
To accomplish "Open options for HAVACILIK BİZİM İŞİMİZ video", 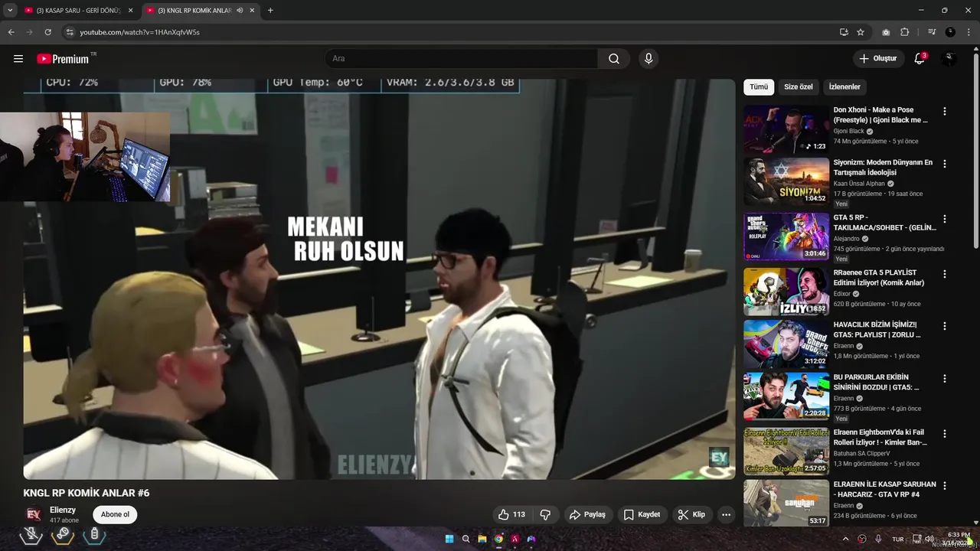I will (944, 326).
